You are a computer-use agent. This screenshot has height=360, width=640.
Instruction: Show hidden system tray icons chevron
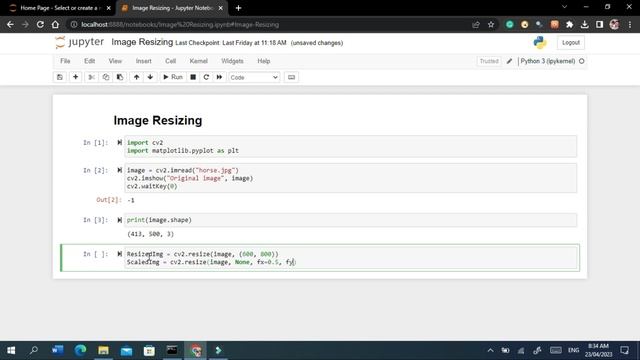click(490, 350)
